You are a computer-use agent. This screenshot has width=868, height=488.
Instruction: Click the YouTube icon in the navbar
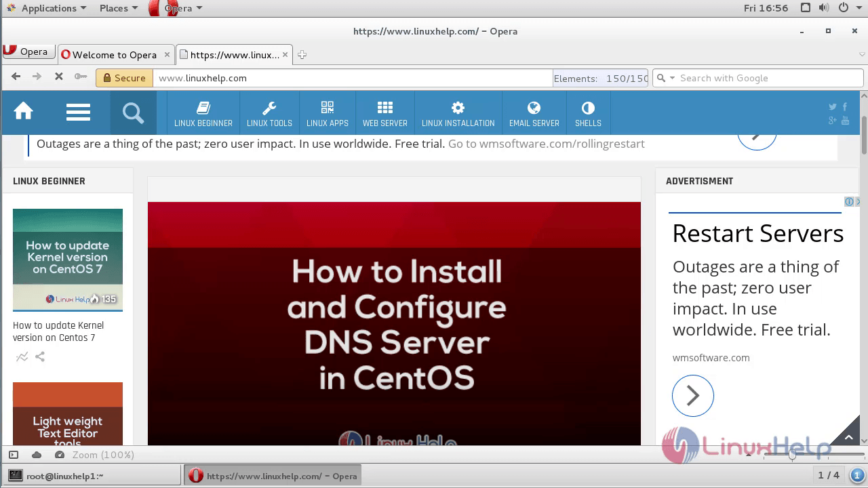click(x=845, y=121)
